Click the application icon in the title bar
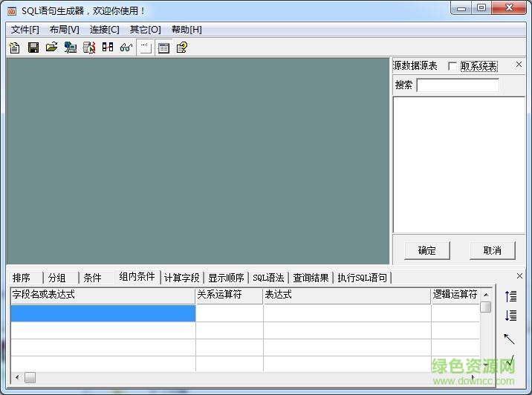Screen dimensions: 532x395 point(12,12)
